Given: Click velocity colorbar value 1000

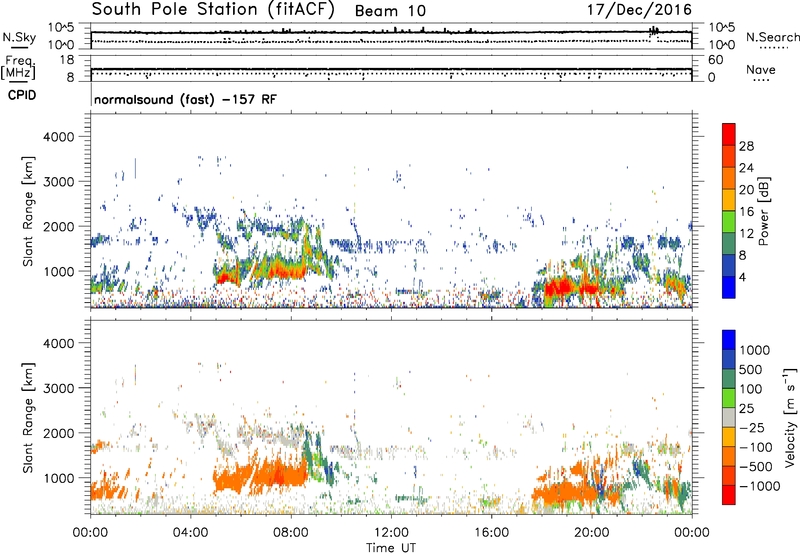Looking at the screenshot, I should tap(754, 350).
